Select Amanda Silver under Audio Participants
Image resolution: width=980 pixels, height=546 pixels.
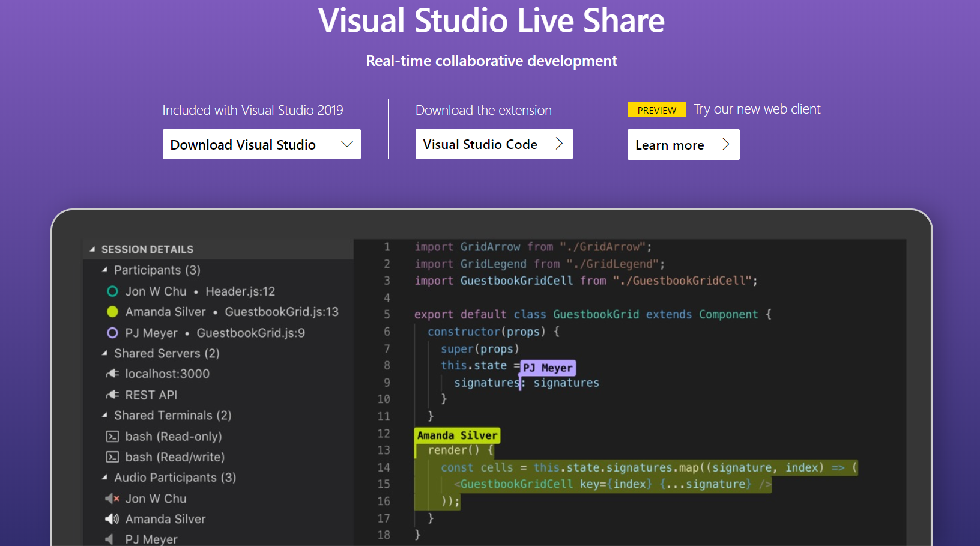click(219, 519)
